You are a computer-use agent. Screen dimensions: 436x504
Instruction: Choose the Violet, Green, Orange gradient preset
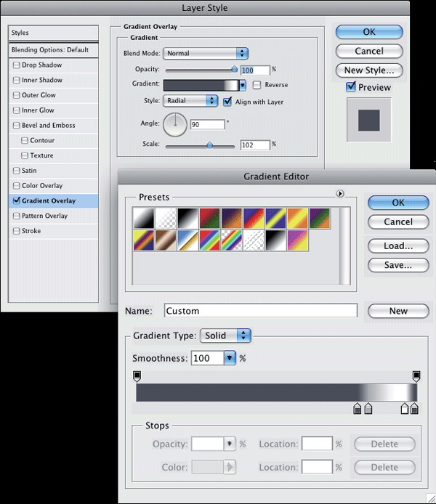pyautogui.click(x=320, y=219)
